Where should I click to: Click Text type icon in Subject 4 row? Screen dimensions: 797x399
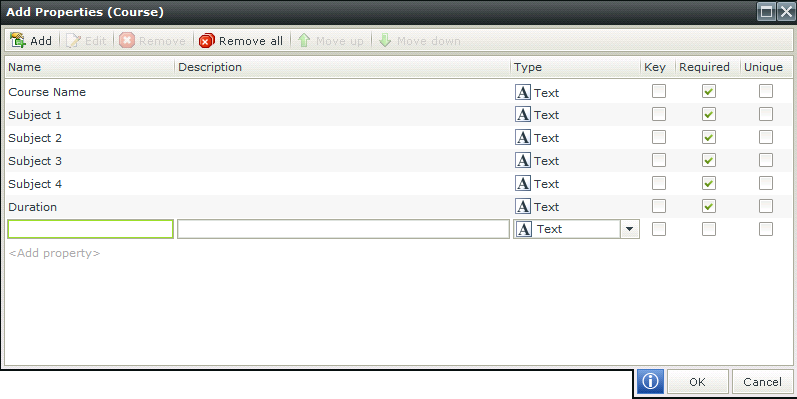523,183
